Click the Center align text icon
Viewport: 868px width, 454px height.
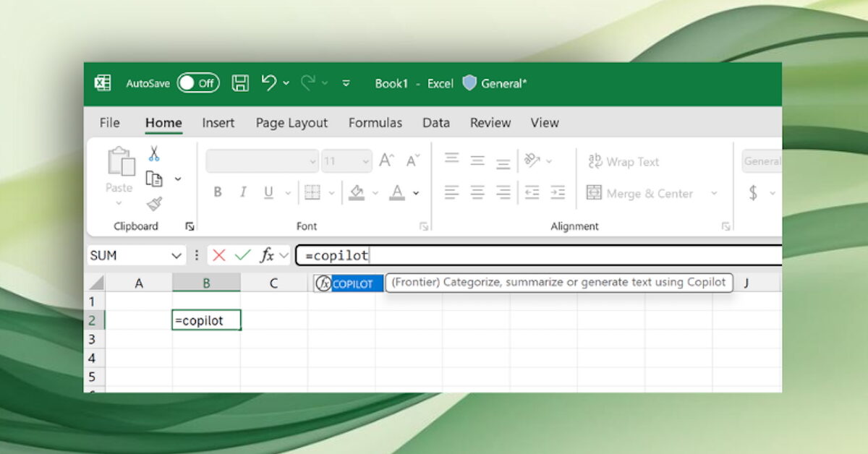pos(477,192)
